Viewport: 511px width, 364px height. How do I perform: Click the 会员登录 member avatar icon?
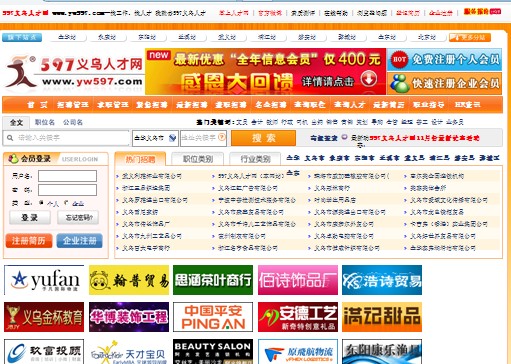coord(13,159)
